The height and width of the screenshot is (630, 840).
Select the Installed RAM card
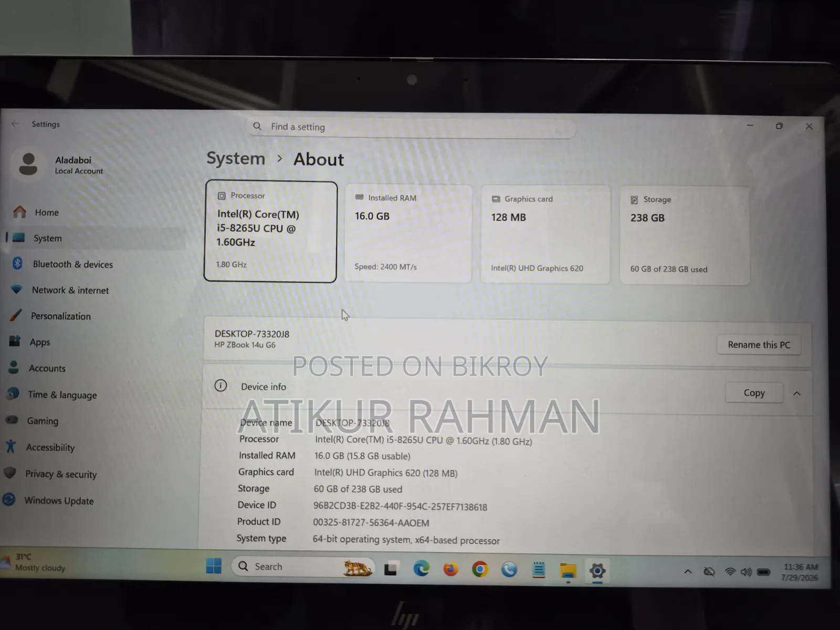point(408,234)
